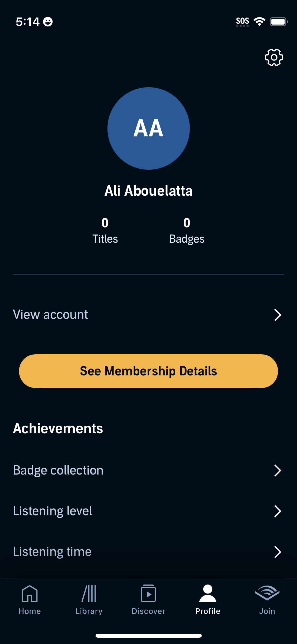Expand Badge collection chevron arrow
This screenshot has width=297, height=644.
(x=277, y=471)
